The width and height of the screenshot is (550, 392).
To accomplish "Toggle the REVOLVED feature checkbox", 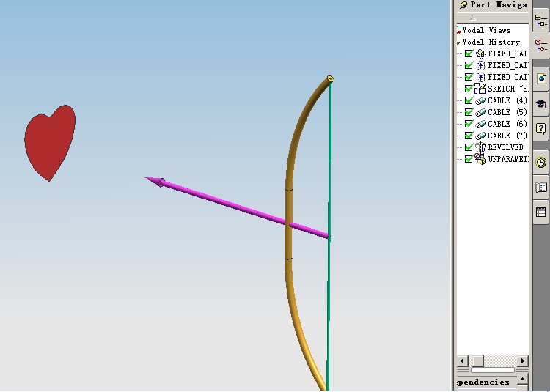I will [469, 147].
